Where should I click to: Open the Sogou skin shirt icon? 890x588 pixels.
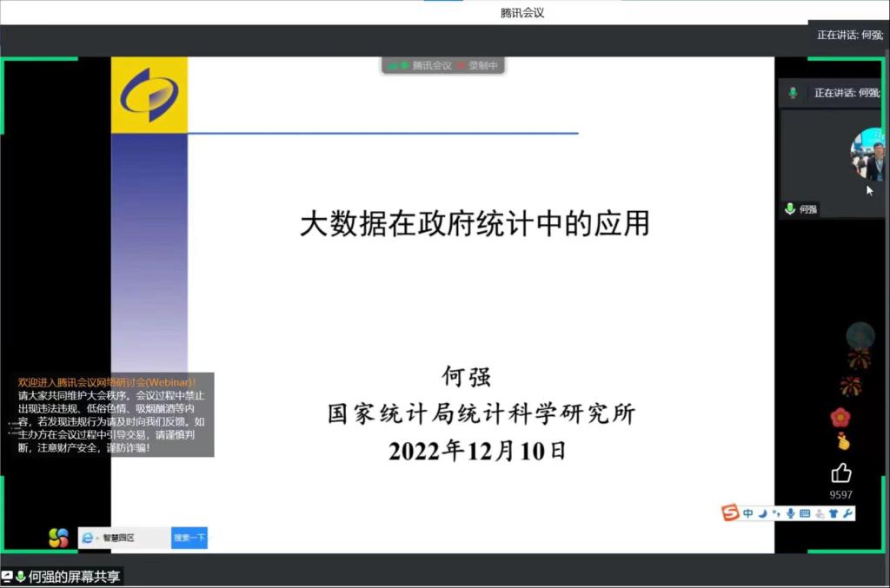834,513
